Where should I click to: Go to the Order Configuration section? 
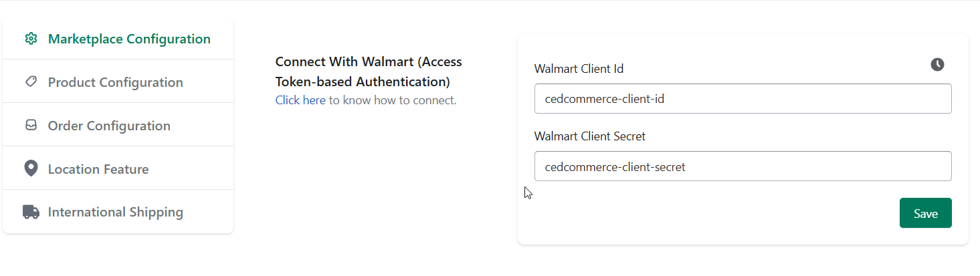click(118, 125)
